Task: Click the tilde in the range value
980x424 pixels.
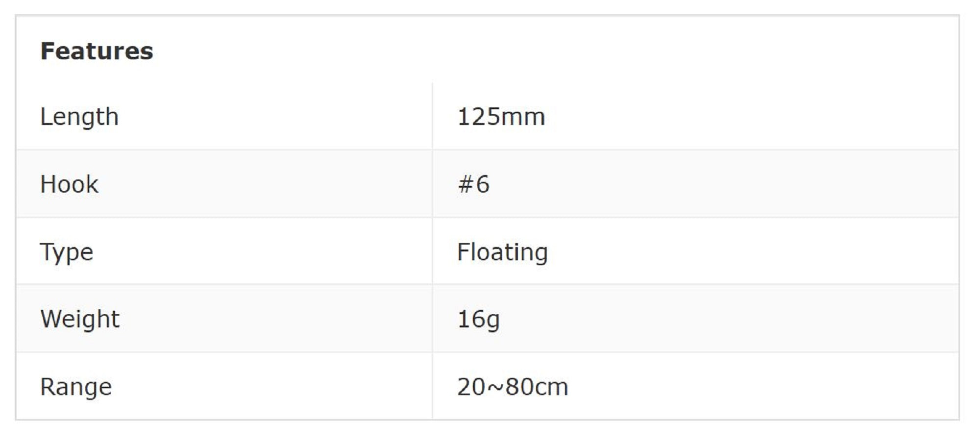Action: tap(496, 387)
